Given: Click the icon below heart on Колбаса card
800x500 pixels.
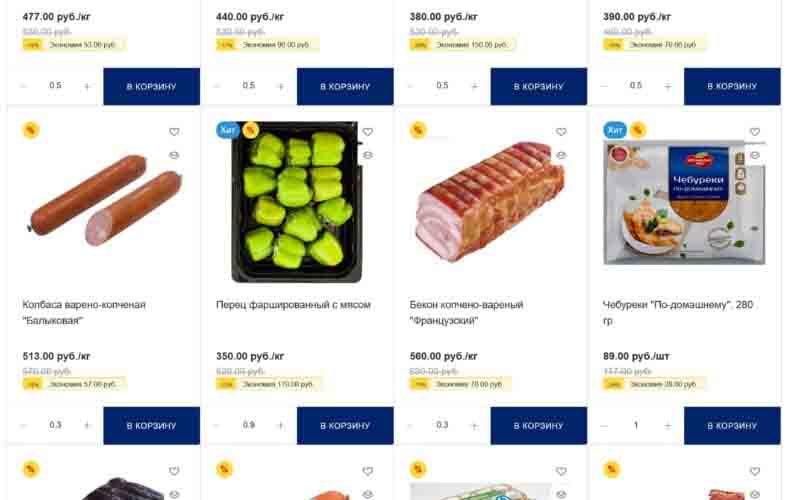Looking at the screenshot, I should click(174, 155).
